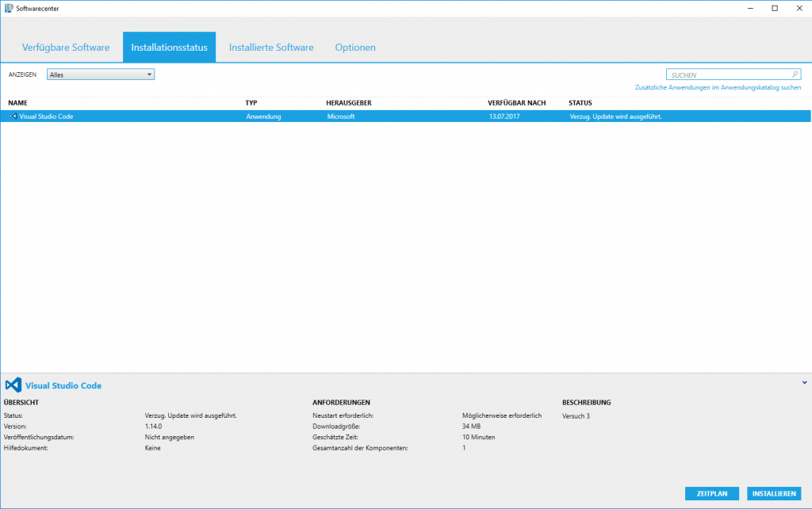This screenshot has height=509, width=812.
Task: Click the Microsoft publisher cell
Action: pos(341,117)
